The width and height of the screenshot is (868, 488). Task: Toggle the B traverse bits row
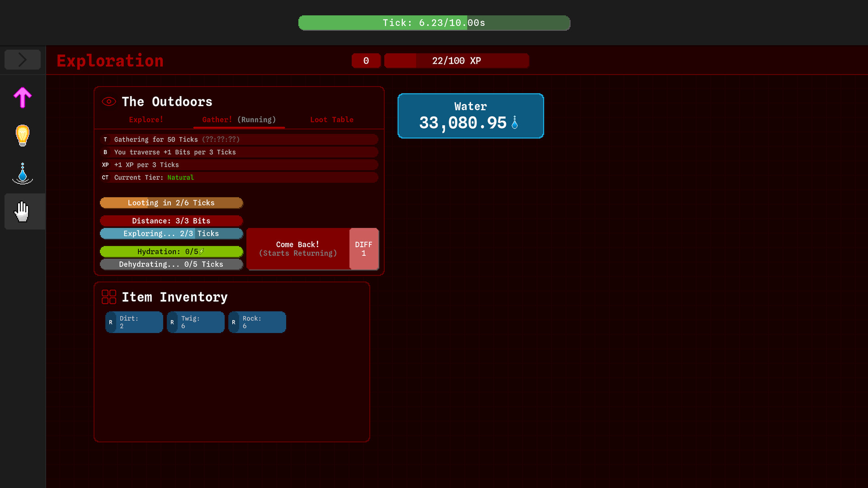pyautogui.click(x=105, y=152)
